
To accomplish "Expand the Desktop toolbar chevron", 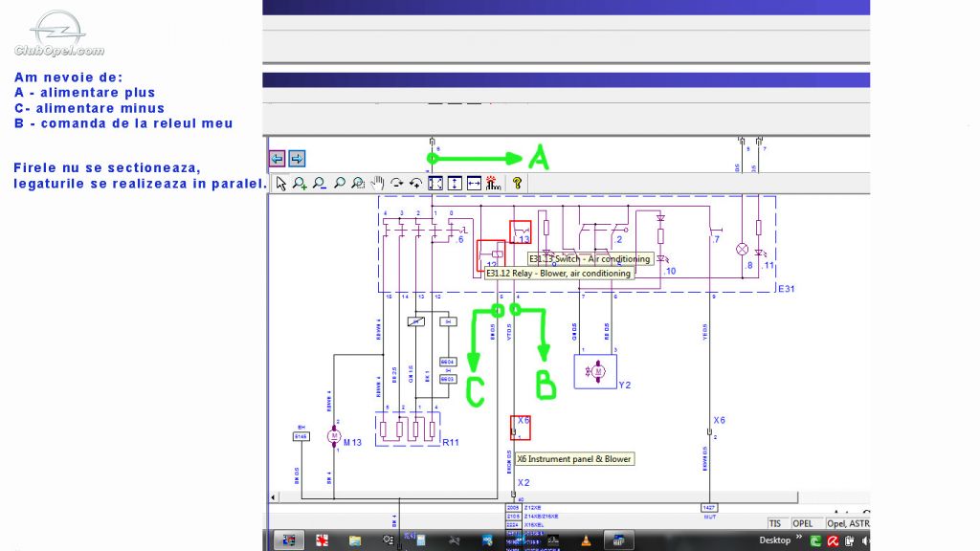I will (x=799, y=538).
